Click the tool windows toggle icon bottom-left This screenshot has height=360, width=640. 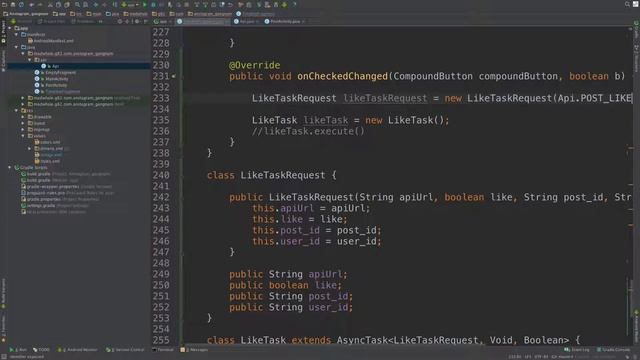pyautogui.click(x=4, y=357)
